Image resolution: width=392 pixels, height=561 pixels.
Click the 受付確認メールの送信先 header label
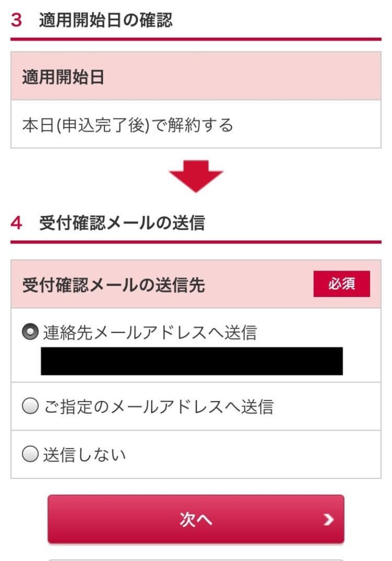[x=113, y=285]
